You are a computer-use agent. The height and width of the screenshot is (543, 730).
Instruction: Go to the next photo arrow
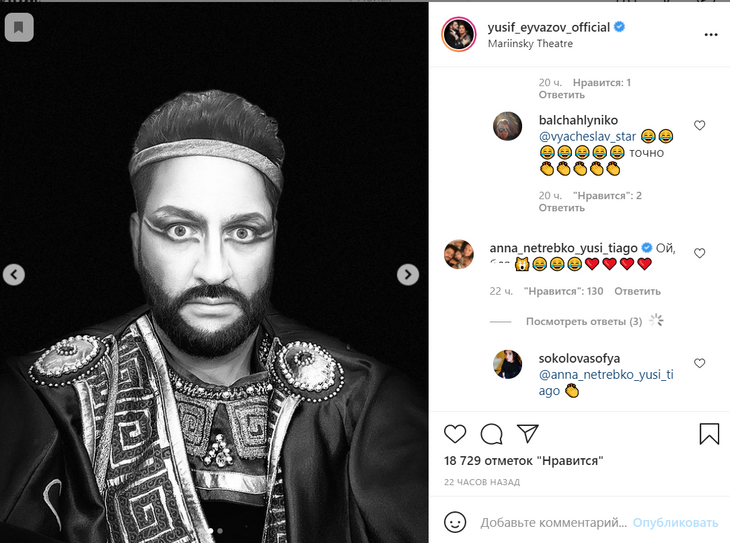point(408,274)
